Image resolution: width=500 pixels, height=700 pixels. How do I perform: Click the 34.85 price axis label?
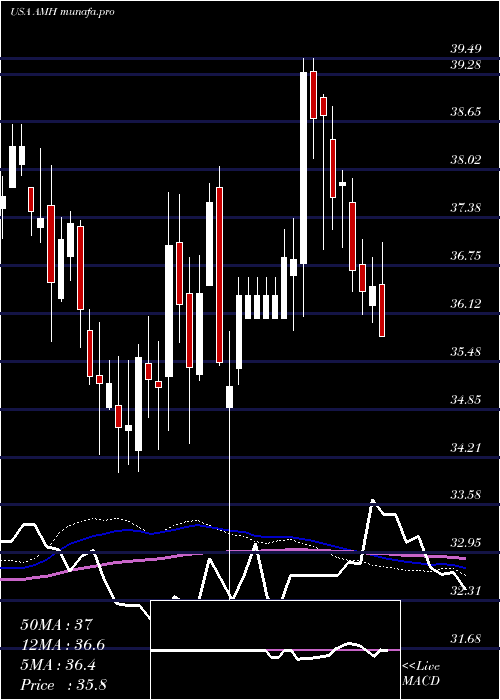pyautogui.click(x=466, y=400)
